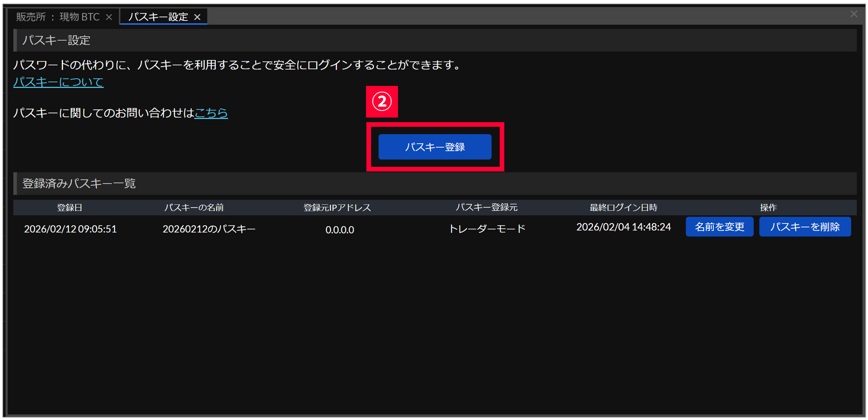Click the こちら inquiry link
The height and width of the screenshot is (420, 868).
pos(211,113)
